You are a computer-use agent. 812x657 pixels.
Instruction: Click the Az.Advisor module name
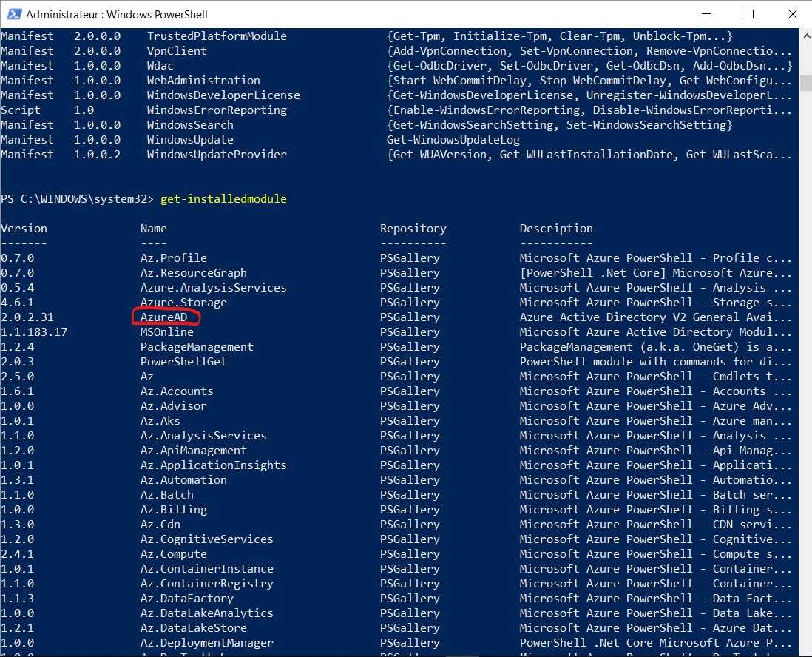coord(174,406)
